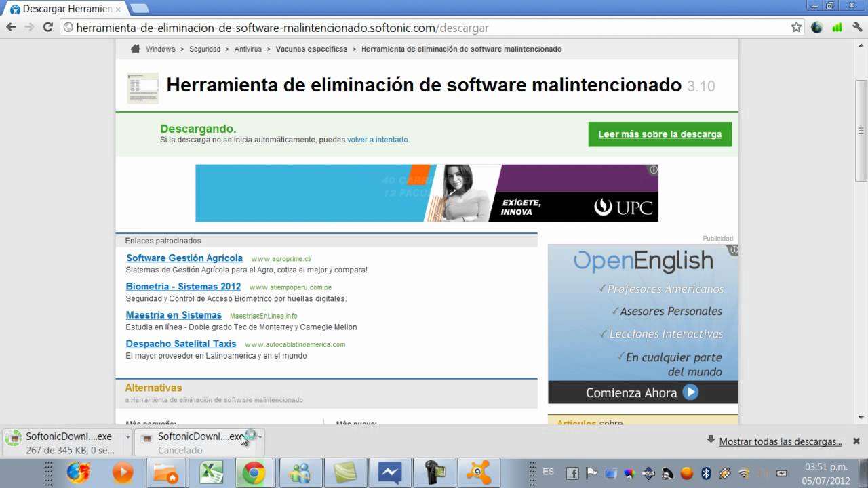
Task: Click program thumbnail beside the title
Action: [x=142, y=87]
